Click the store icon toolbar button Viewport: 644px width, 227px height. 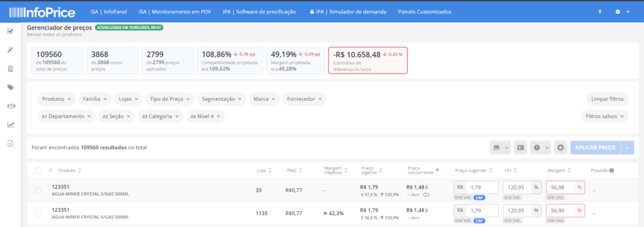pyautogui.click(x=500, y=148)
